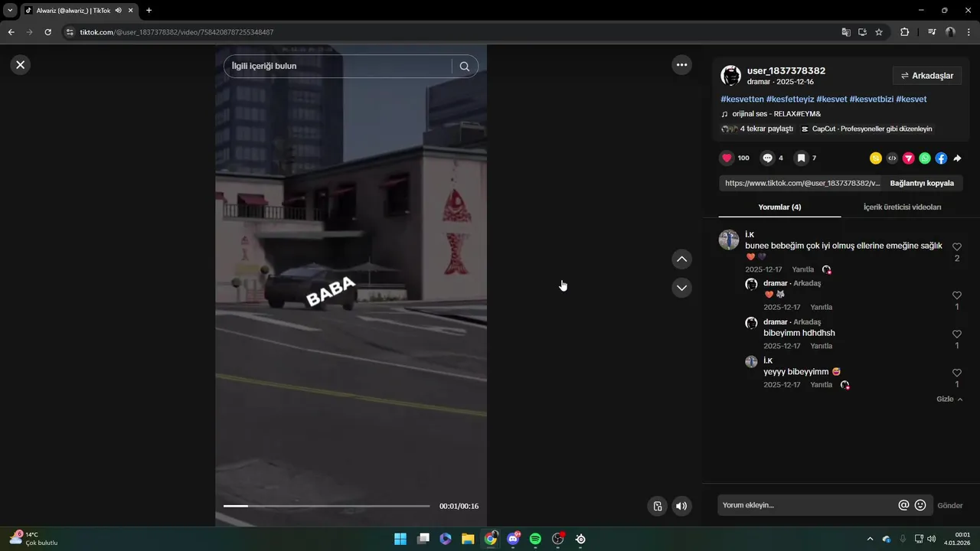Like dramar's 'bibeyimm hdhdhsh' reply
The image size is (980, 551).
957,334
